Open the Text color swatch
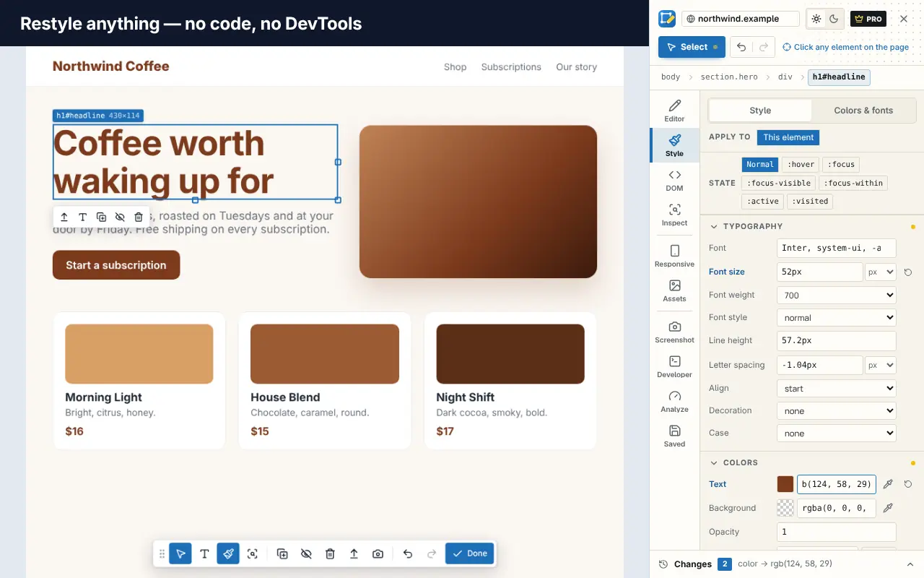 [x=785, y=484]
